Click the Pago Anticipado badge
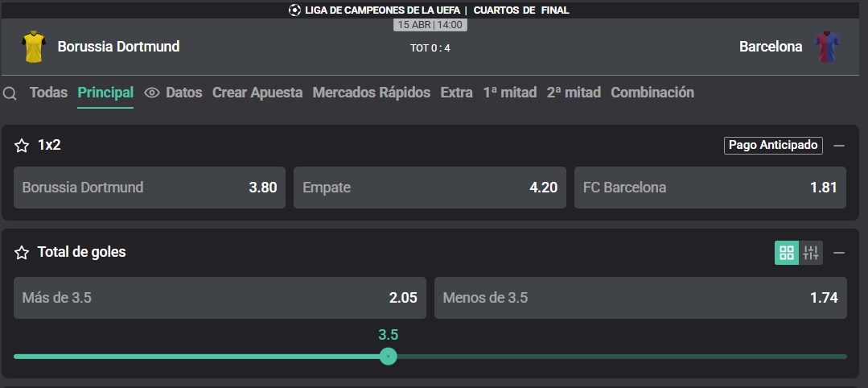Screen dimensions: 868x388 click(773, 145)
